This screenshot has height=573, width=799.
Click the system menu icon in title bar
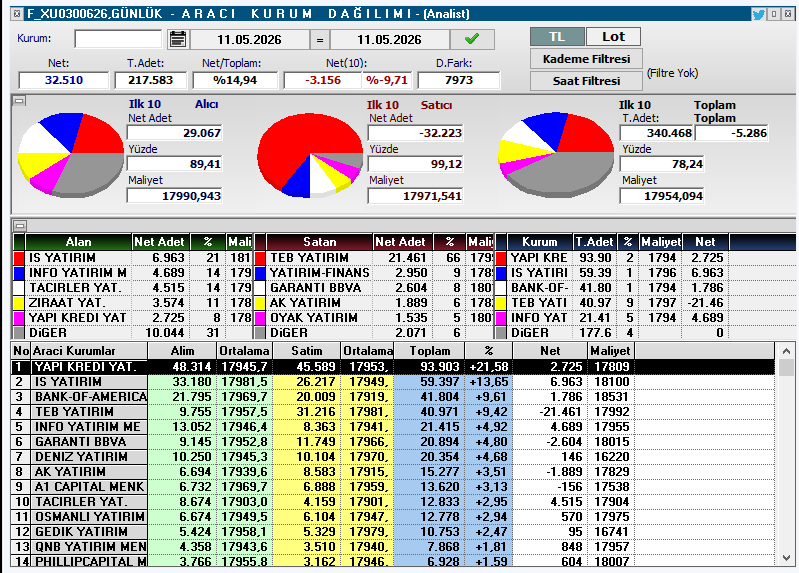coord(17,14)
